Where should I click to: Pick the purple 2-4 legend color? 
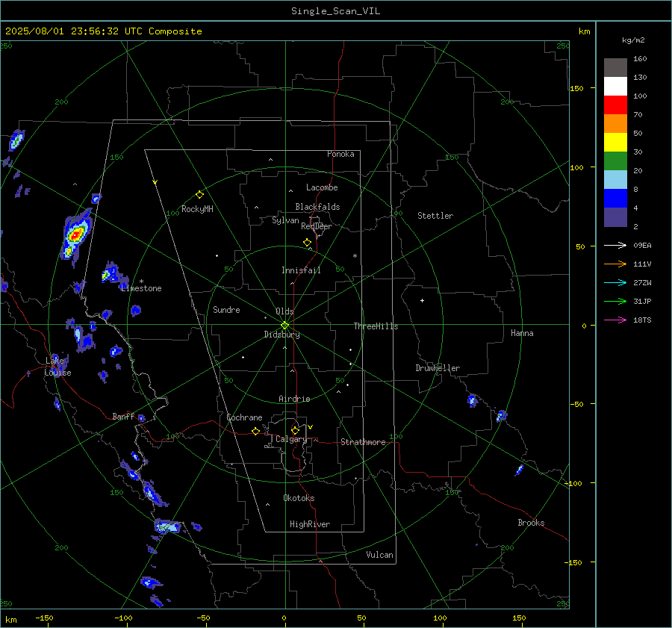click(615, 217)
